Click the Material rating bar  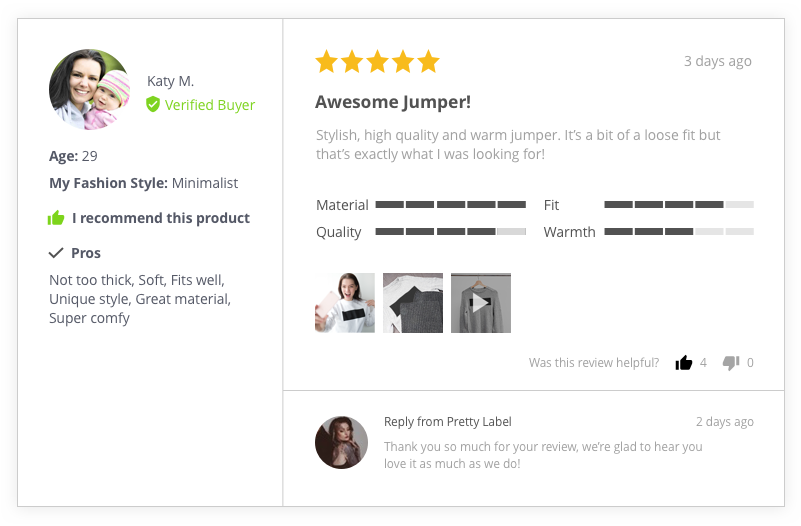tap(451, 204)
